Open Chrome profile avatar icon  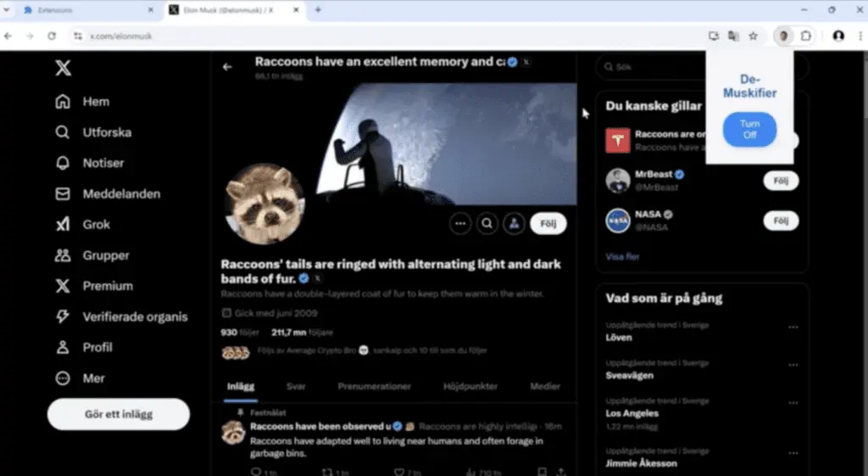(838, 36)
